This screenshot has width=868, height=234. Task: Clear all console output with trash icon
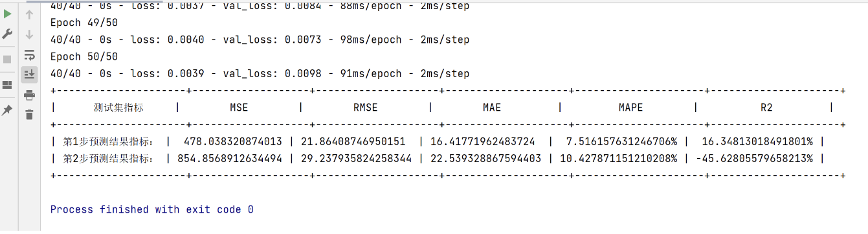coord(29,115)
